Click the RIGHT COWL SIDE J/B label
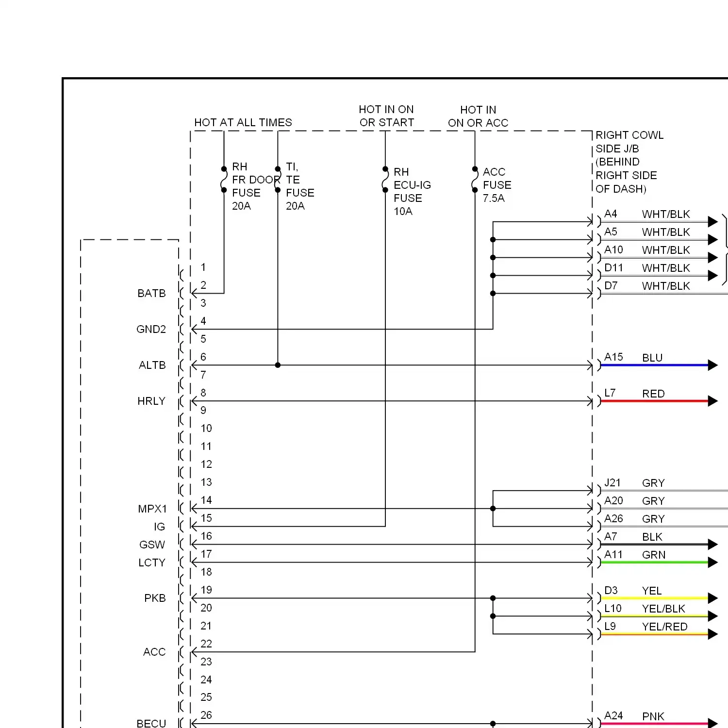 click(x=629, y=162)
